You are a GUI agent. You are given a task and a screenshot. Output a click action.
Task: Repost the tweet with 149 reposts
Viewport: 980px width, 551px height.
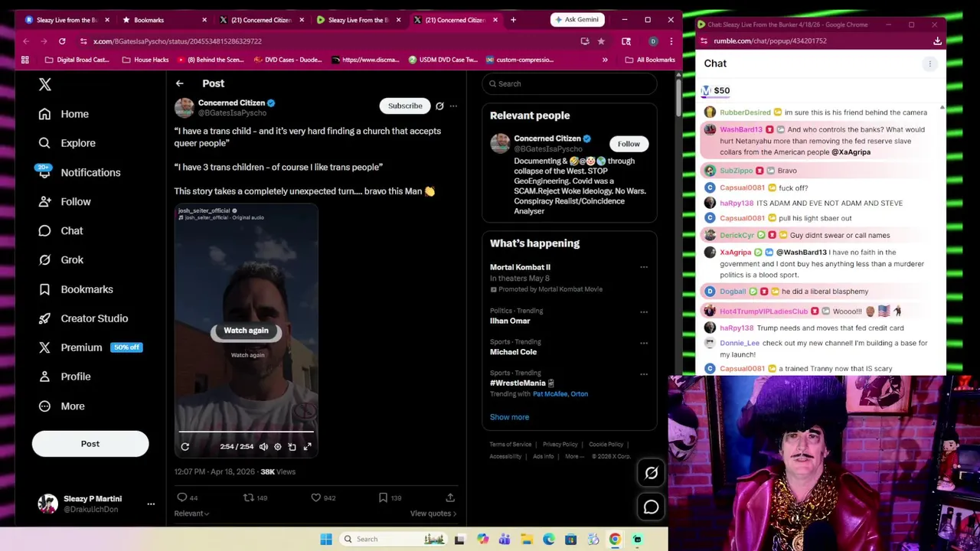coord(248,498)
